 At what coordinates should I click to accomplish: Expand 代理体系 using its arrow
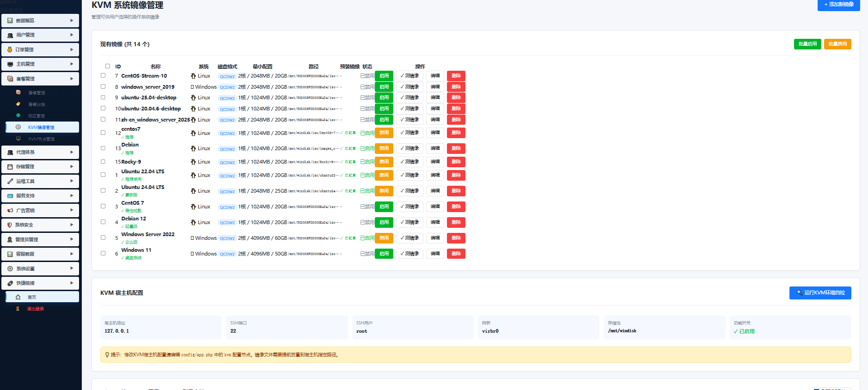click(72, 152)
